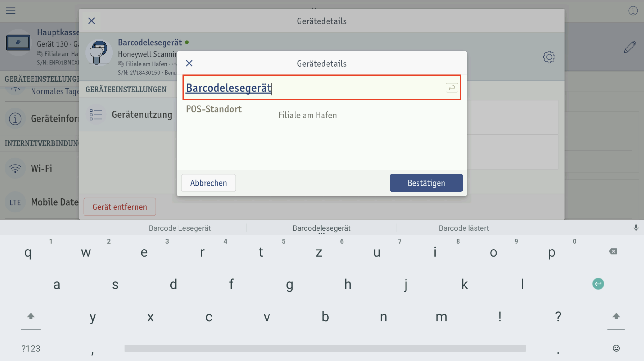Tap the f key
This screenshot has width=644, height=361.
click(231, 284)
